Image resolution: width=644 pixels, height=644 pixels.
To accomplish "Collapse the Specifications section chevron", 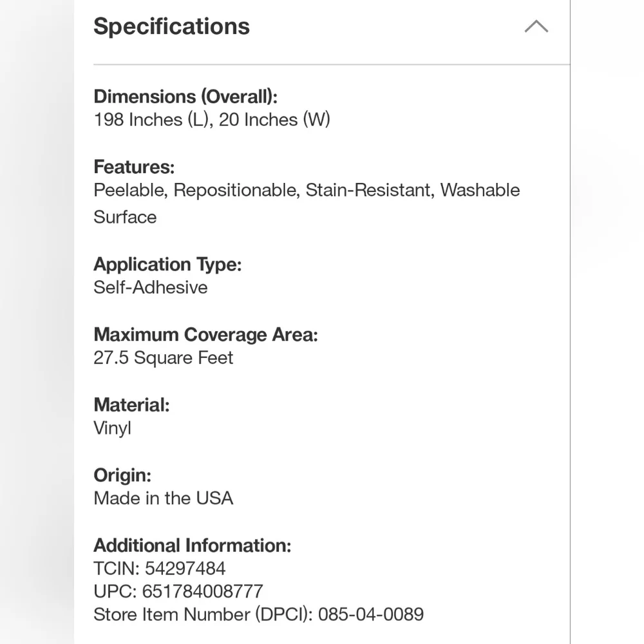I will (536, 26).
